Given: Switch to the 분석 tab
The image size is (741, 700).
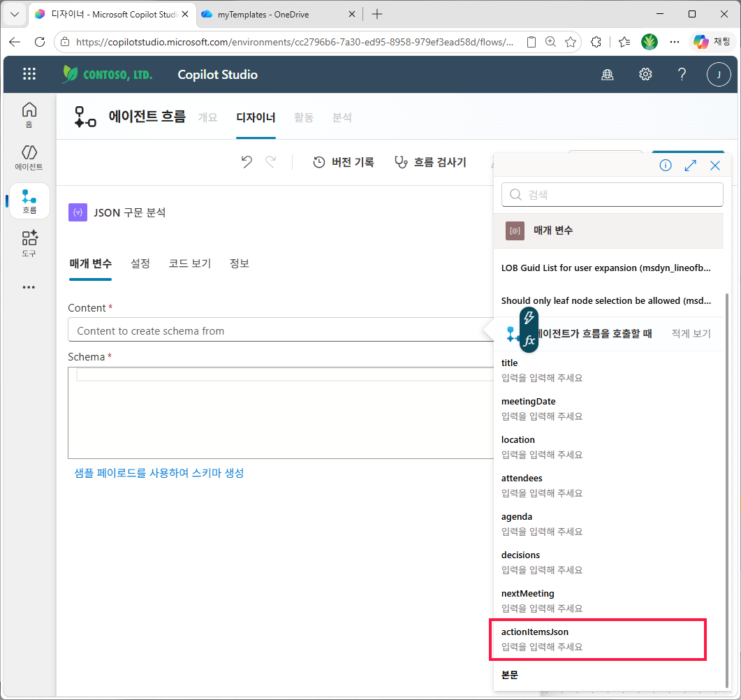Looking at the screenshot, I should click(342, 117).
